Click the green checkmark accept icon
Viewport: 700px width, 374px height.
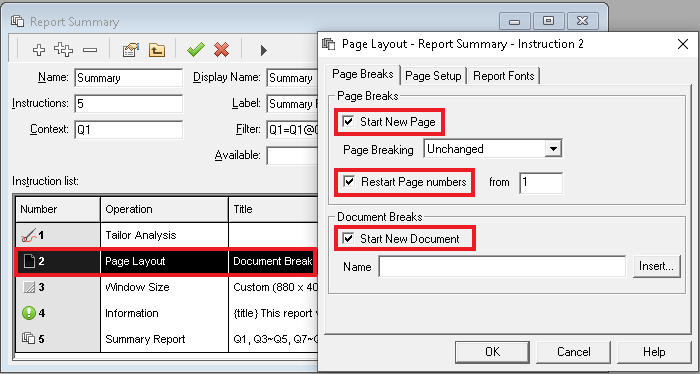196,50
